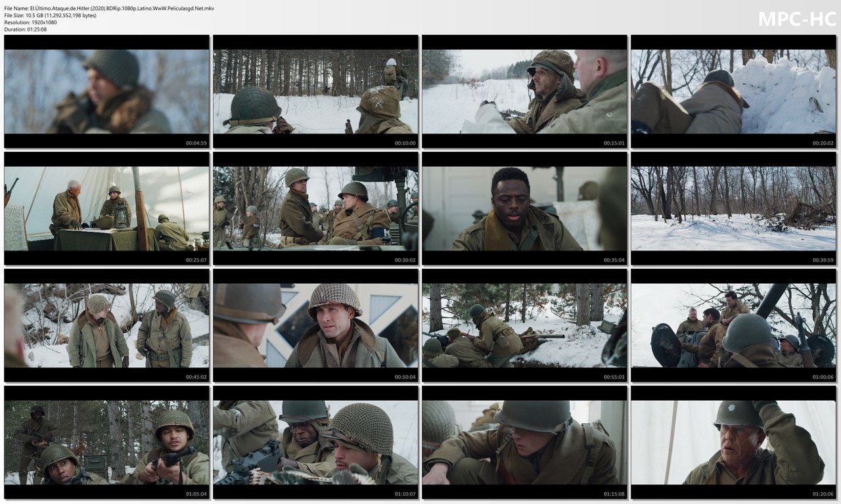The image size is (841, 504).
Task: Select the thumbnail at 00:39:59
Action: click(733, 208)
